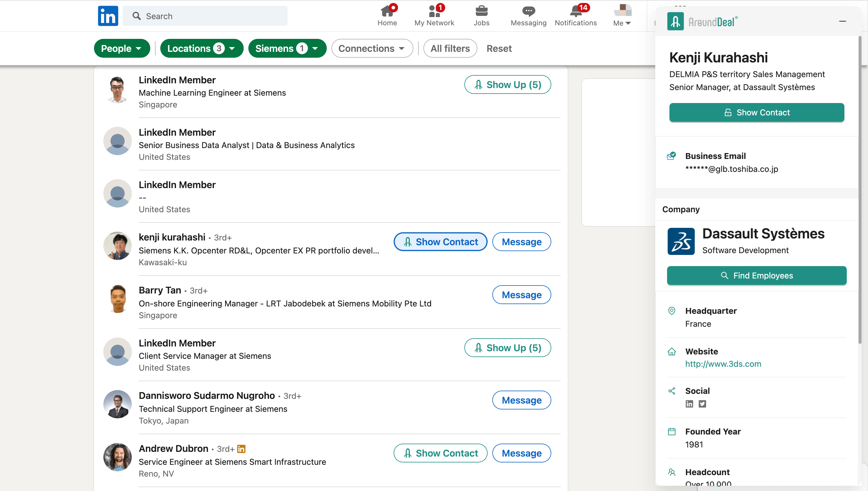This screenshot has height=491, width=868.
Task: Click the Kawasaki-ku location text
Action: click(162, 262)
